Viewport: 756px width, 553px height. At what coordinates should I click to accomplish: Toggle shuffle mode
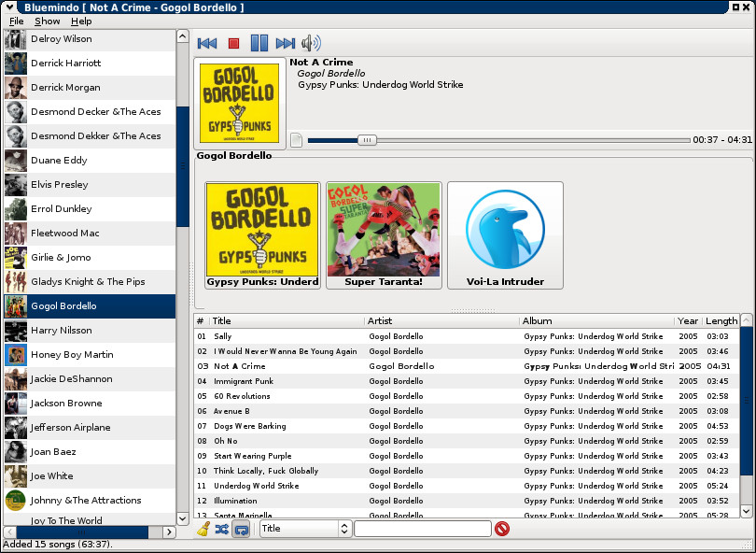click(x=222, y=529)
